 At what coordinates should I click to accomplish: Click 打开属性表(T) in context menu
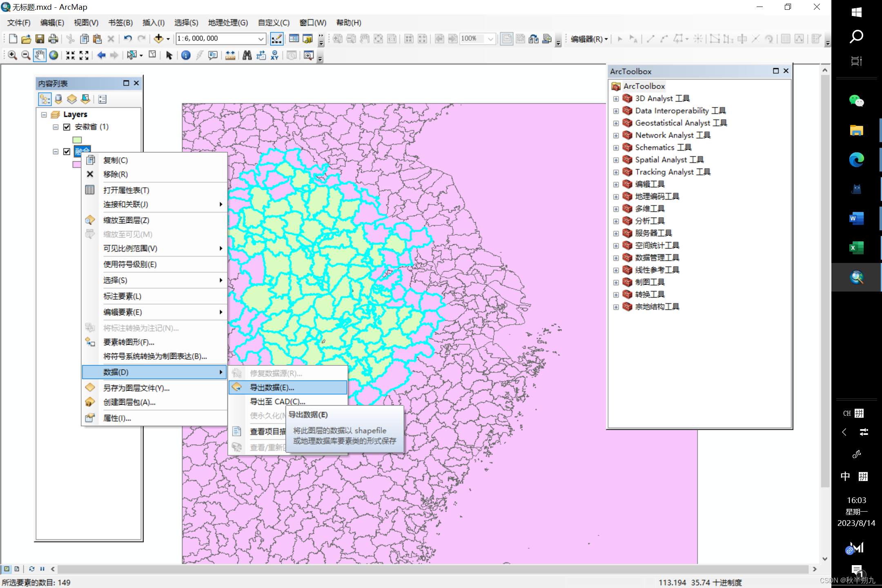[126, 190]
